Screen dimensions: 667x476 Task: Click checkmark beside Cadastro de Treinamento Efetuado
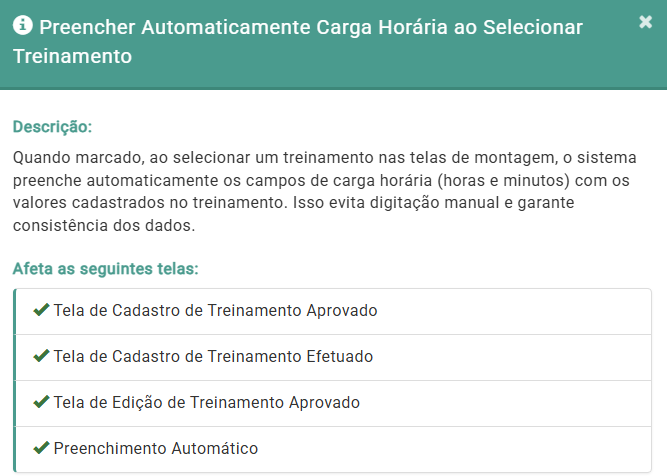[41, 356]
